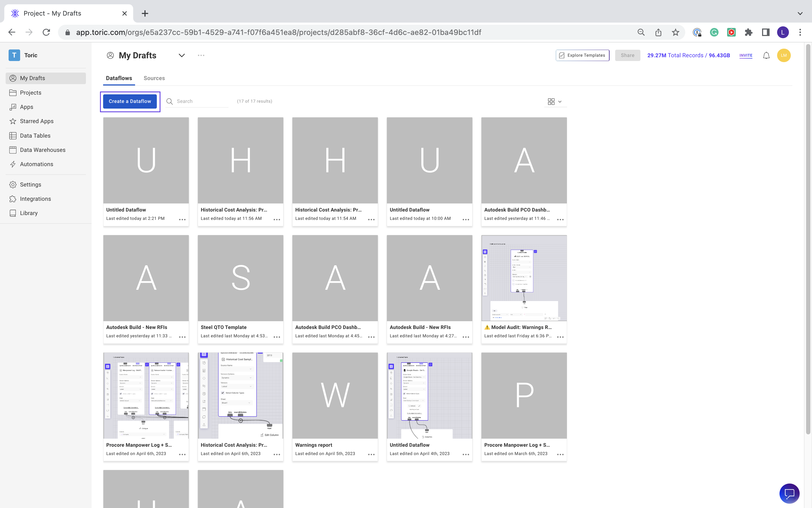Viewport: 812px width, 508px height.
Task: Switch to the Dataflows tab
Action: (119, 78)
